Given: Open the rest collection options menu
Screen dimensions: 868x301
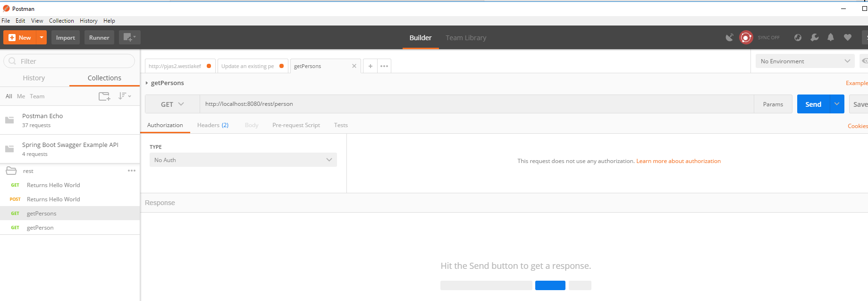Looking at the screenshot, I should pos(132,171).
